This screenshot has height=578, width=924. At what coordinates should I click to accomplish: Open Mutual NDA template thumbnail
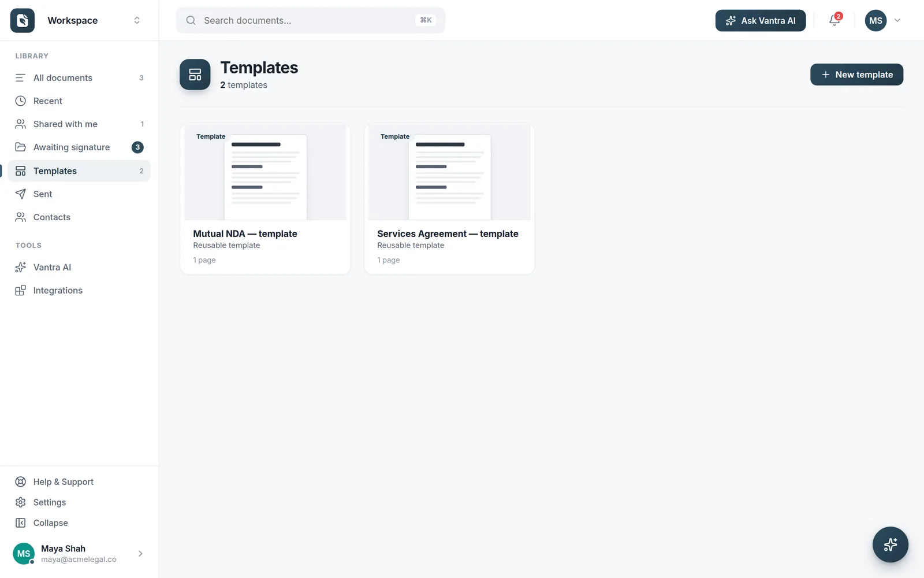pos(266,172)
